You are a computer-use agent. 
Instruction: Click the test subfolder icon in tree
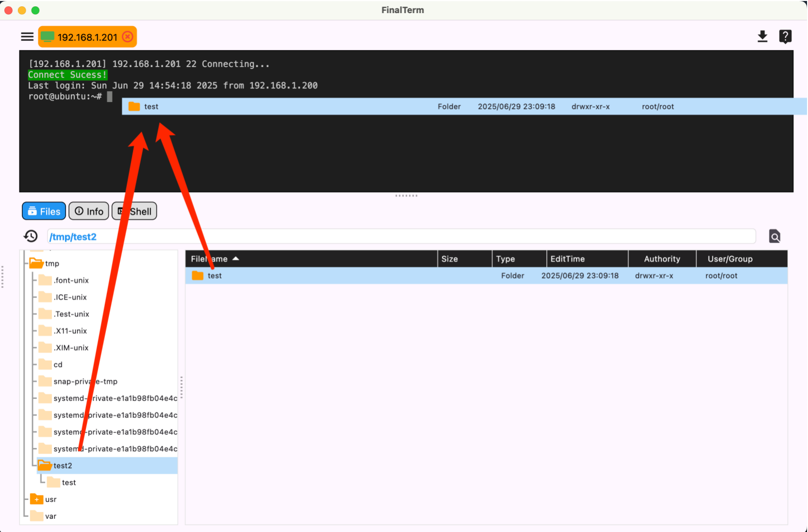(53, 482)
